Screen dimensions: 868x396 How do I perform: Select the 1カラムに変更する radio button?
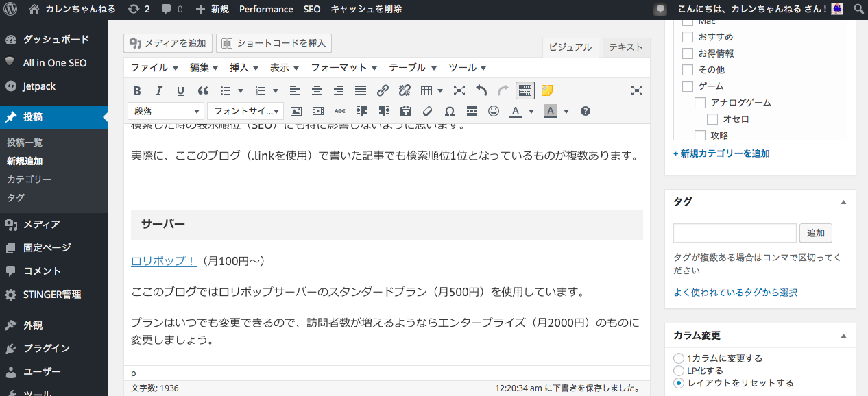tap(678, 358)
